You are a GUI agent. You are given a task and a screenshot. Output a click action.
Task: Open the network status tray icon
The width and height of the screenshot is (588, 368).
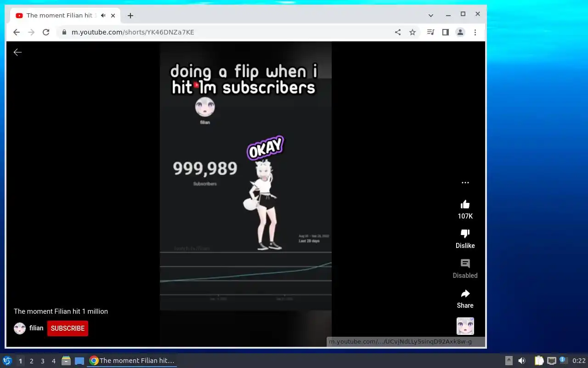click(x=552, y=361)
